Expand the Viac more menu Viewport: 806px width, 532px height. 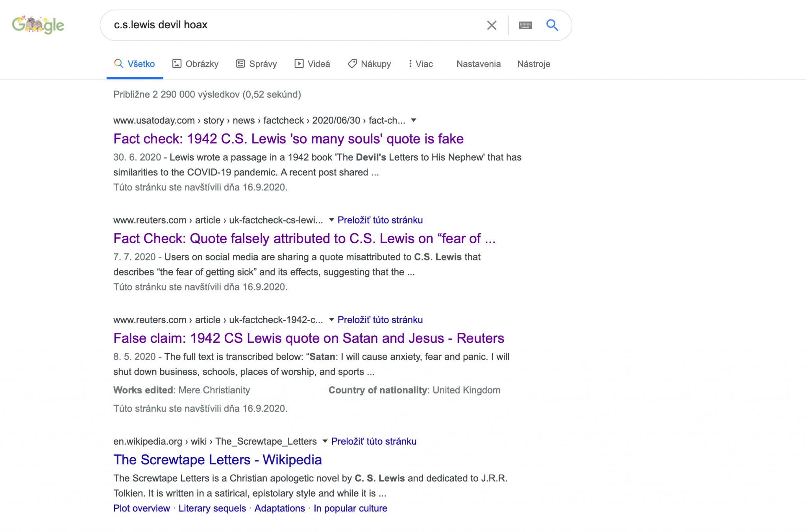pos(421,64)
